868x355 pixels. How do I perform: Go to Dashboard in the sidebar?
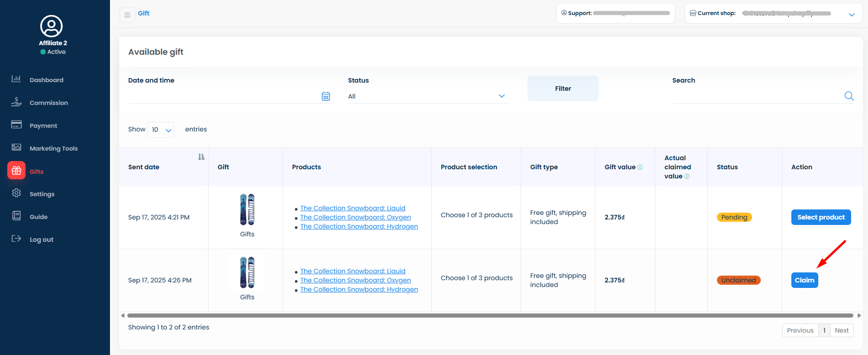click(x=46, y=80)
